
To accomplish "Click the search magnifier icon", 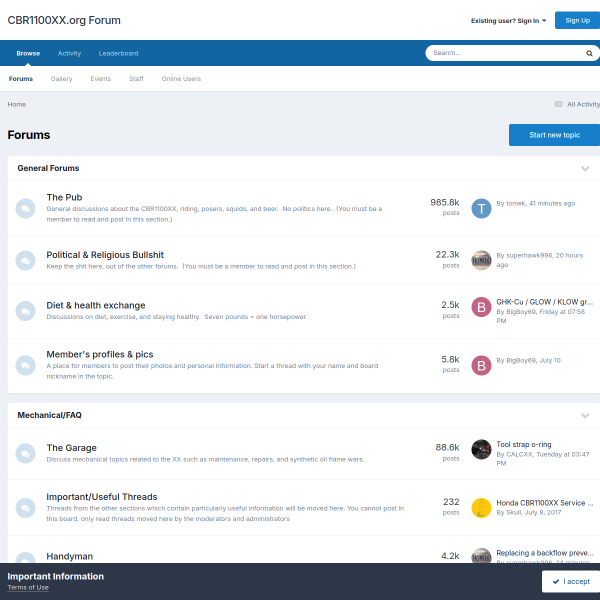I will [x=589, y=53].
